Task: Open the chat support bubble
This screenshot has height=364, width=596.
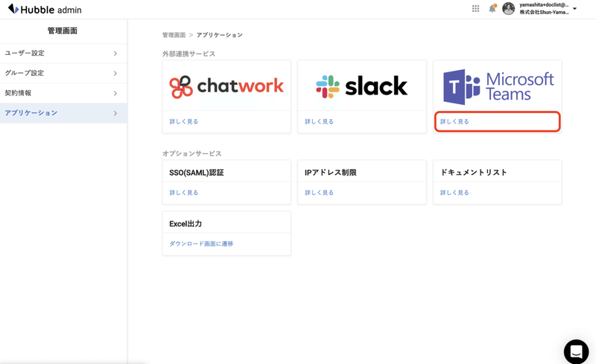Action: [x=576, y=351]
